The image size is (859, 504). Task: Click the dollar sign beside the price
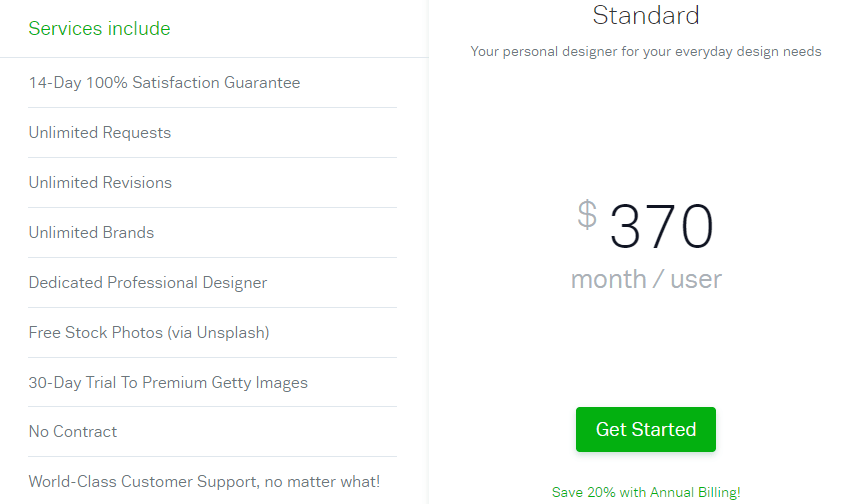click(x=587, y=214)
